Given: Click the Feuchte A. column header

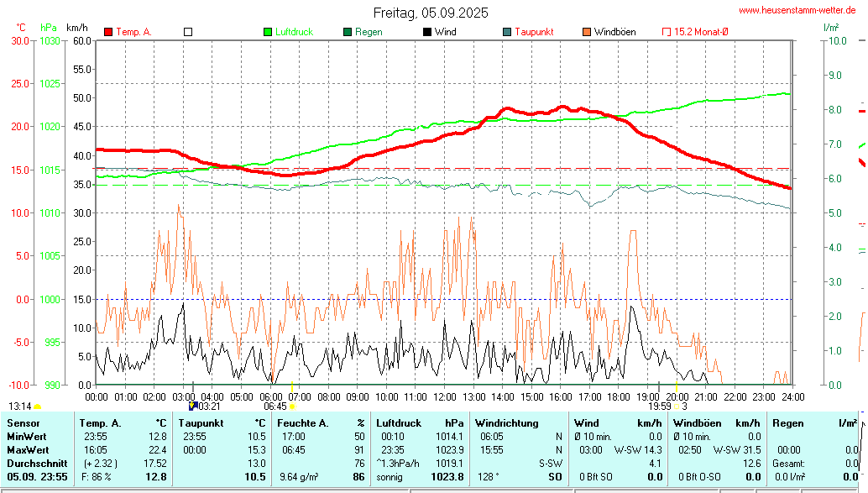Looking at the screenshot, I should [x=303, y=423].
